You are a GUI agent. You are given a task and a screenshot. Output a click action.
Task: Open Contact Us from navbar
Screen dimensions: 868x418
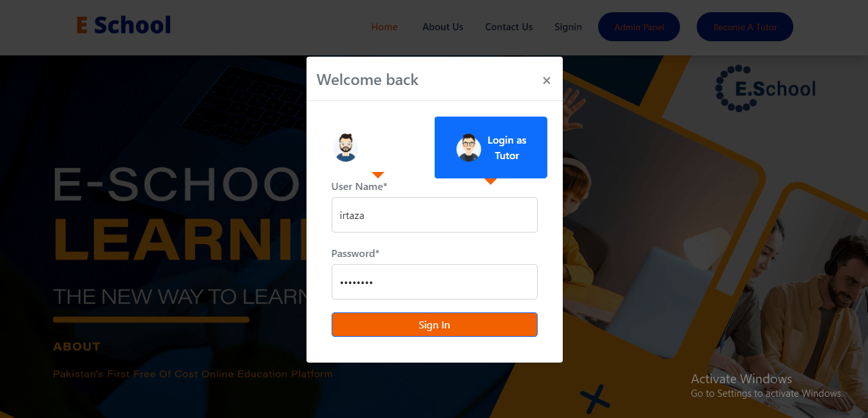pyautogui.click(x=509, y=27)
